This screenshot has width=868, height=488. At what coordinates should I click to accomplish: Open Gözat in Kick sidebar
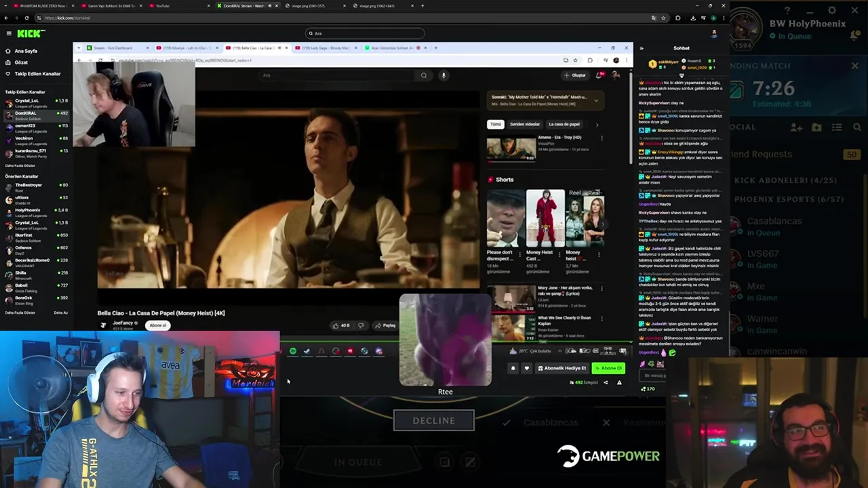coord(21,62)
